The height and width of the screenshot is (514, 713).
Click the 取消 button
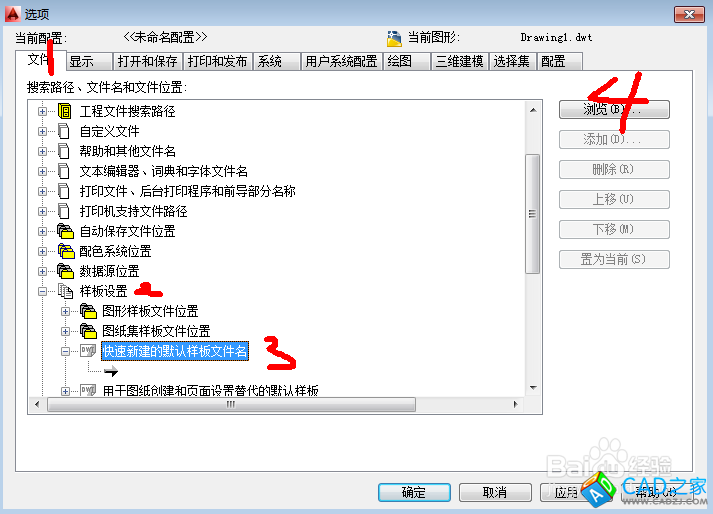click(x=495, y=492)
